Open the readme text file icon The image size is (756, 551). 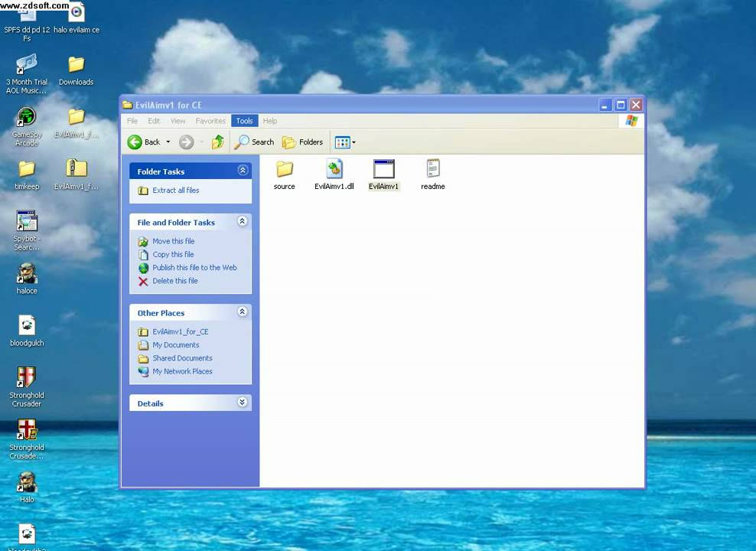433,168
